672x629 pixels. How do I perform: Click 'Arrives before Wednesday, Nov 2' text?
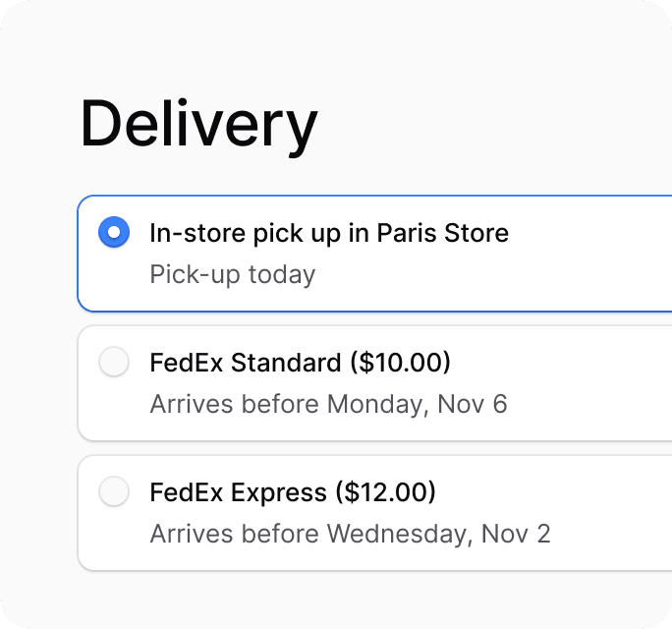click(350, 534)
